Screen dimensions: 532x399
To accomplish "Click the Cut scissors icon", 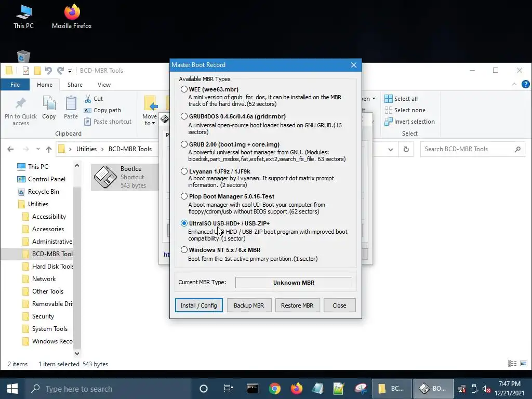I will pos(88,99).
